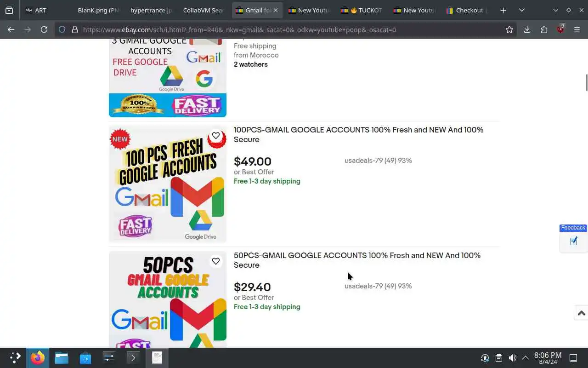Open the Firefox View icon

(9, 10)
